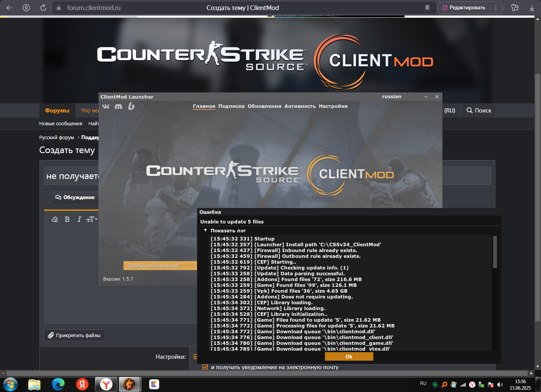541x392 pixels.
Task: Open the Discord icon in launcher
Action: 119,106
